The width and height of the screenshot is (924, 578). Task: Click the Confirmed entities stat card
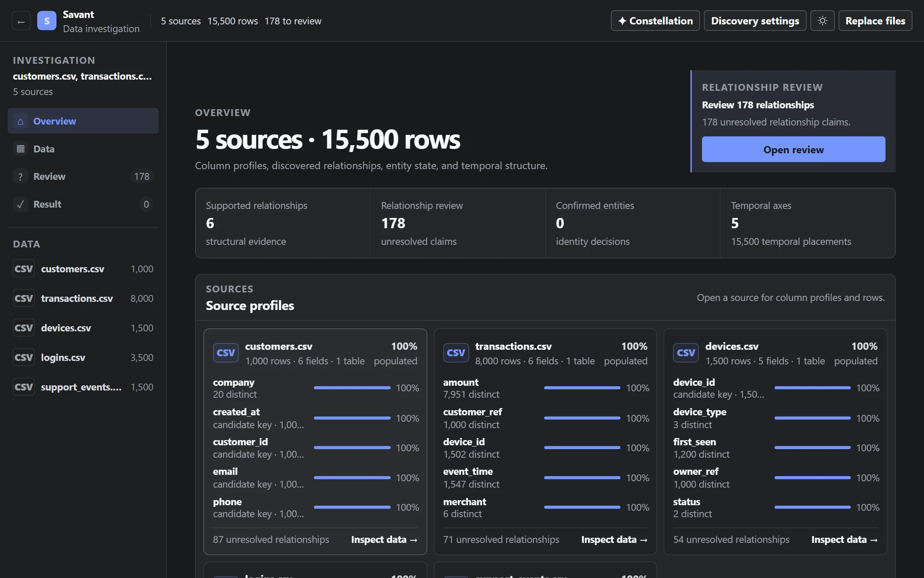[x=633, y=223]
